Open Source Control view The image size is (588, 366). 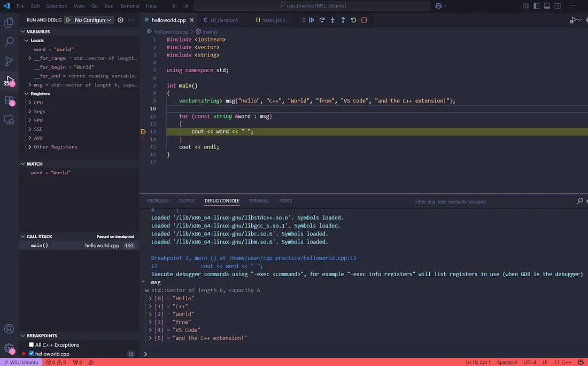[9, 61]
